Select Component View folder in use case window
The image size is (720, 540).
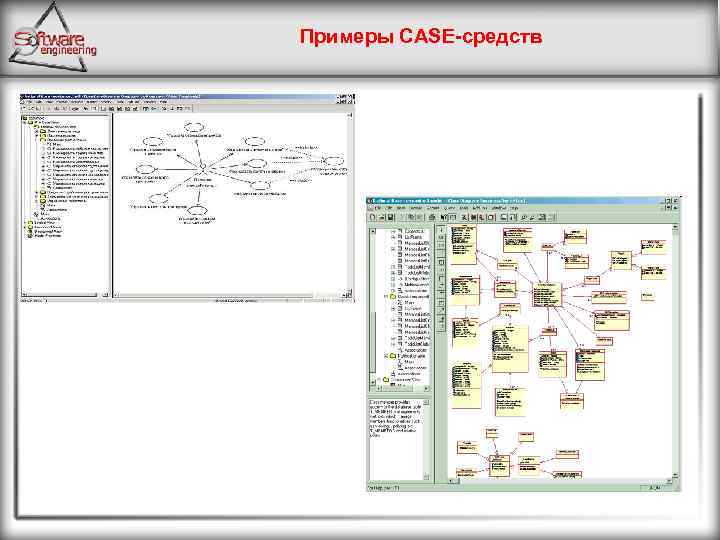pyautogui.click(x=44, y=227)
